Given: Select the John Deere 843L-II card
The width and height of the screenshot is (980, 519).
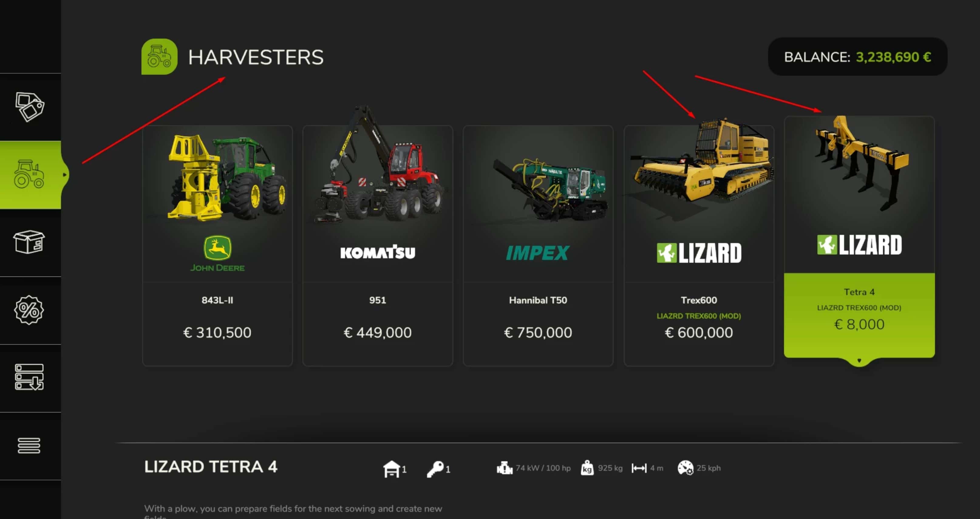Looking at the screenshot, I should (217, 246).
